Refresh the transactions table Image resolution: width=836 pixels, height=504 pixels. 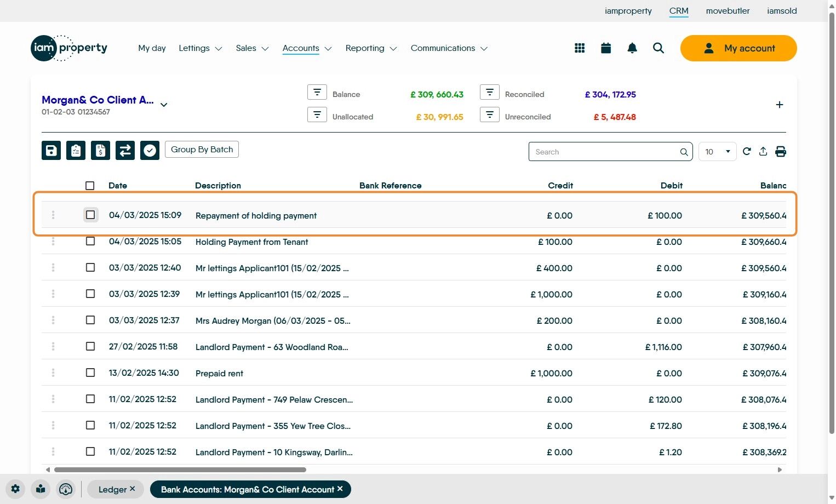tap(747, 152)
